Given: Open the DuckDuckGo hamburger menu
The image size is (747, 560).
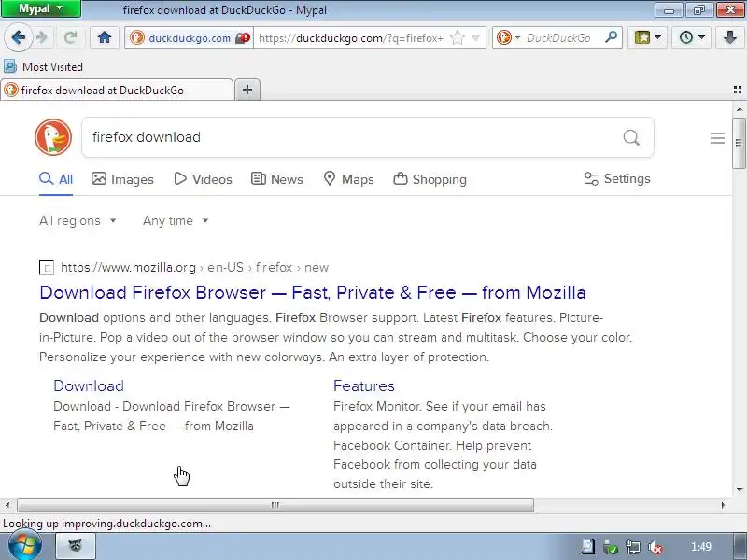Looking at the screenshot, I should pyautogui.click(x=717, y=138).
